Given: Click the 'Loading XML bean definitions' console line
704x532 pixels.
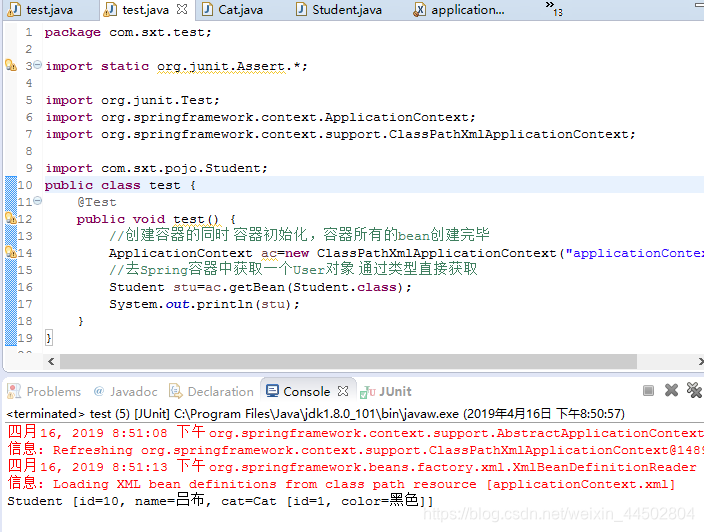Looking at the screenshot, I should click(x=341, y=484).
